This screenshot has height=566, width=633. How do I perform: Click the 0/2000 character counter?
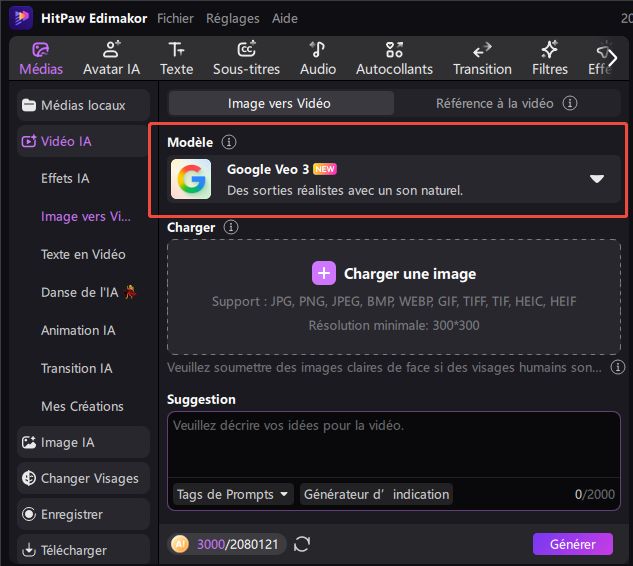click(x=595, y=494)
